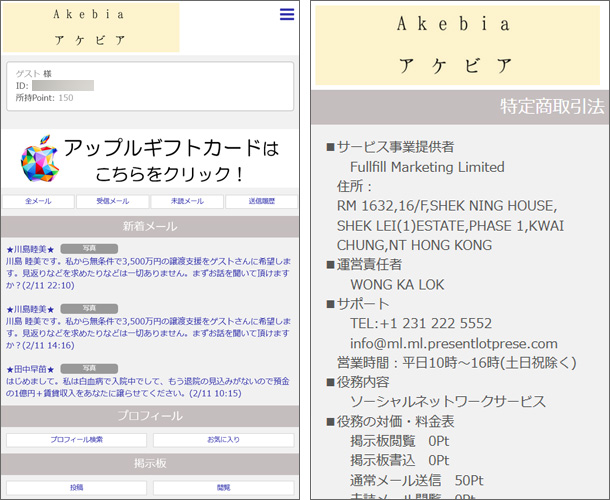The width and height of the screenshot is (610, 500).
Task: Tap the アップルギフトカード banner text
Action: click(171, 161)
